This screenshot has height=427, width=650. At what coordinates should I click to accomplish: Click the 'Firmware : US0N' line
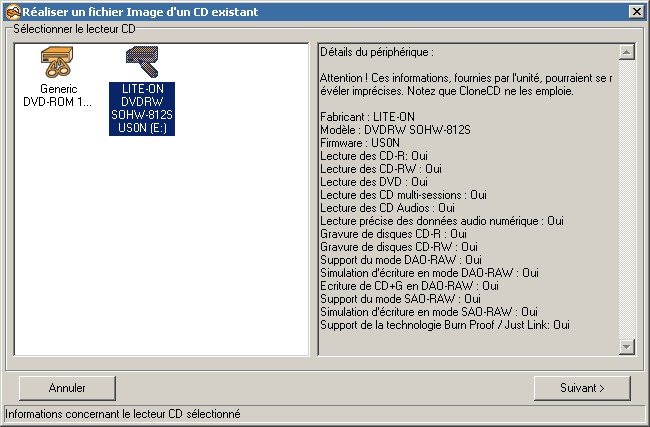(x=360, y=143)
